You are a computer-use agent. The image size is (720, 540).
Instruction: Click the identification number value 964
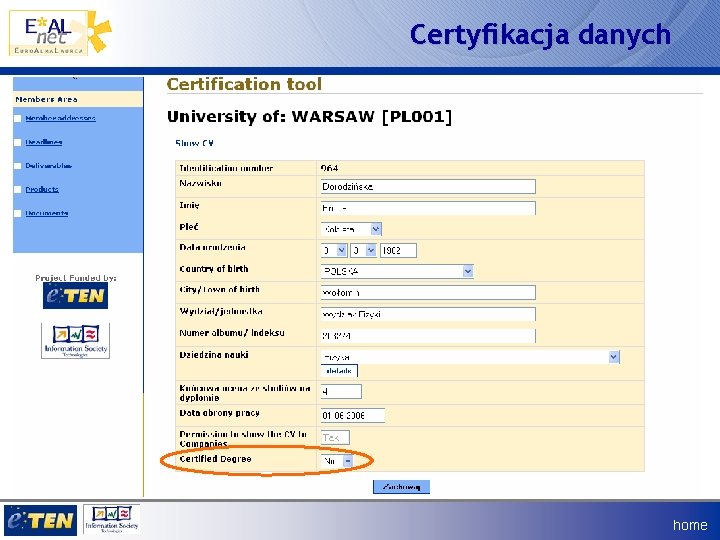pos(330,168)
